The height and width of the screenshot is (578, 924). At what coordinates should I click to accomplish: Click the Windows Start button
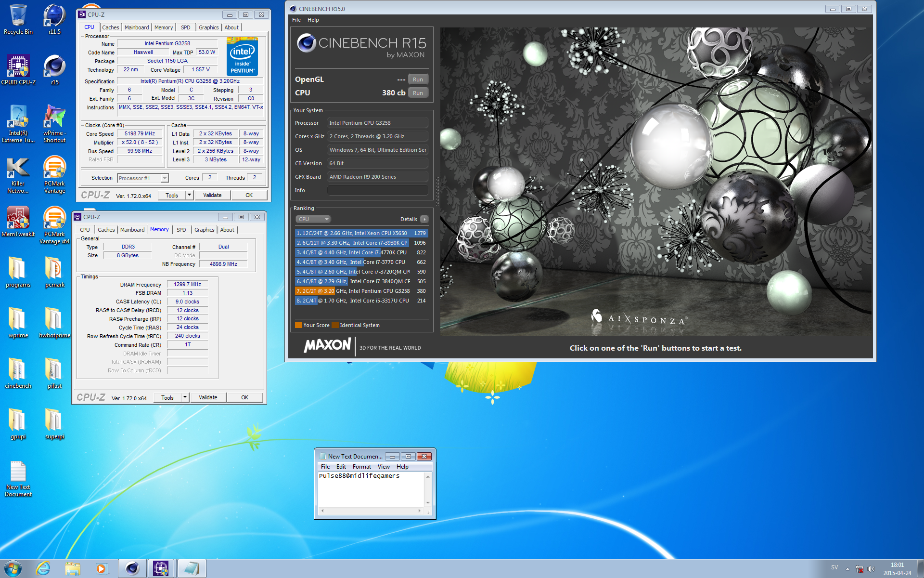(x=13, y=568)
